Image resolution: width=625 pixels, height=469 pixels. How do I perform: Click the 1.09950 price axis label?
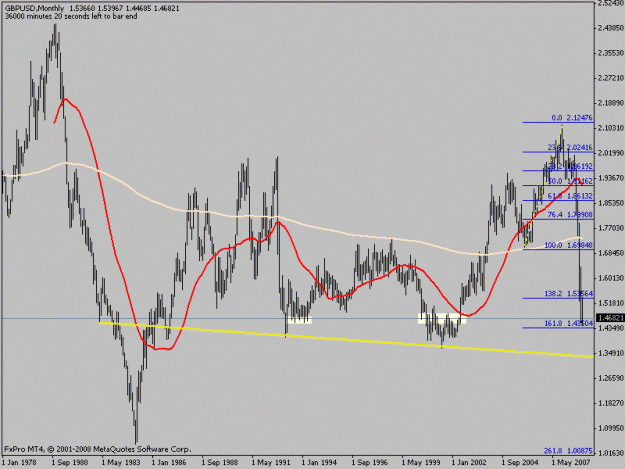[611, 428]
